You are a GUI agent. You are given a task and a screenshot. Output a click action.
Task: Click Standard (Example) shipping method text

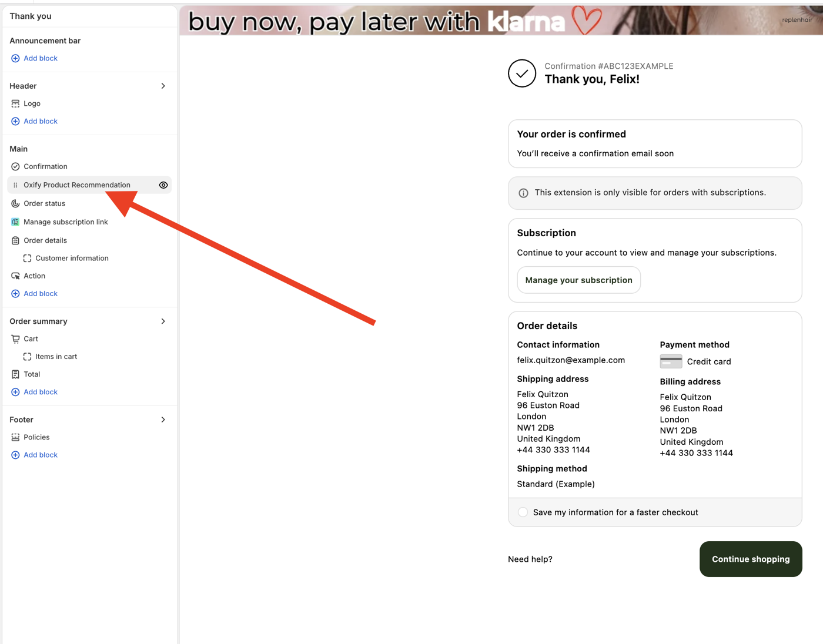tap(556, 484)
